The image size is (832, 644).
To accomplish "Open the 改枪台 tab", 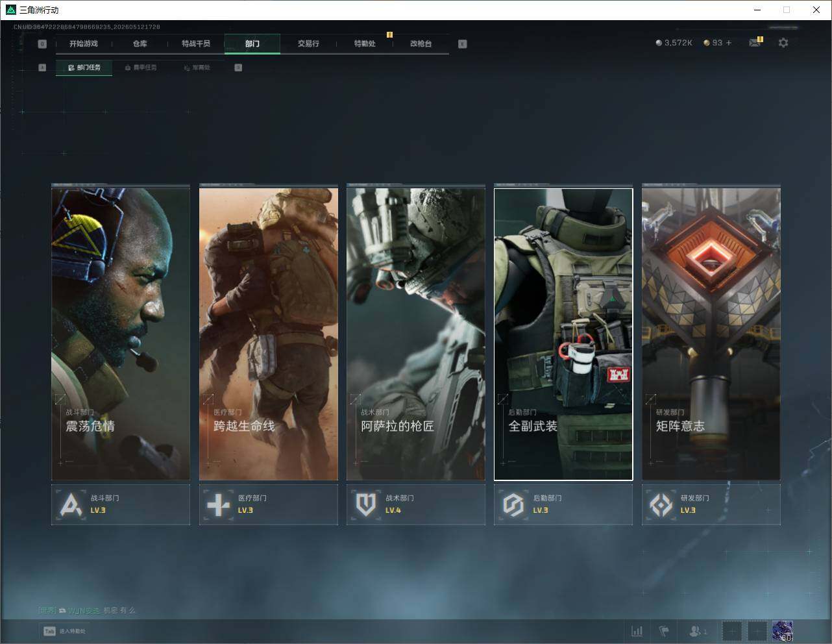I will point(421,43).
